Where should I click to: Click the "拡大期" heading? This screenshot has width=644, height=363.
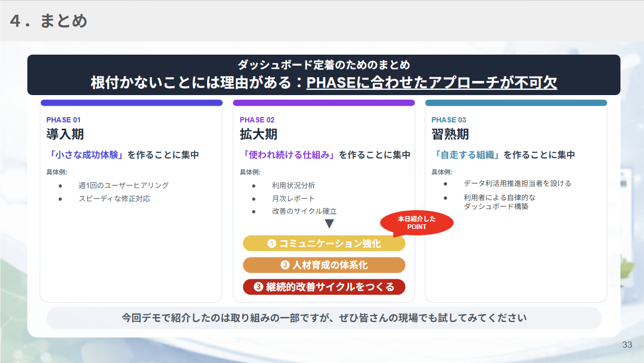pyautogui.click(x=259, y=134)
